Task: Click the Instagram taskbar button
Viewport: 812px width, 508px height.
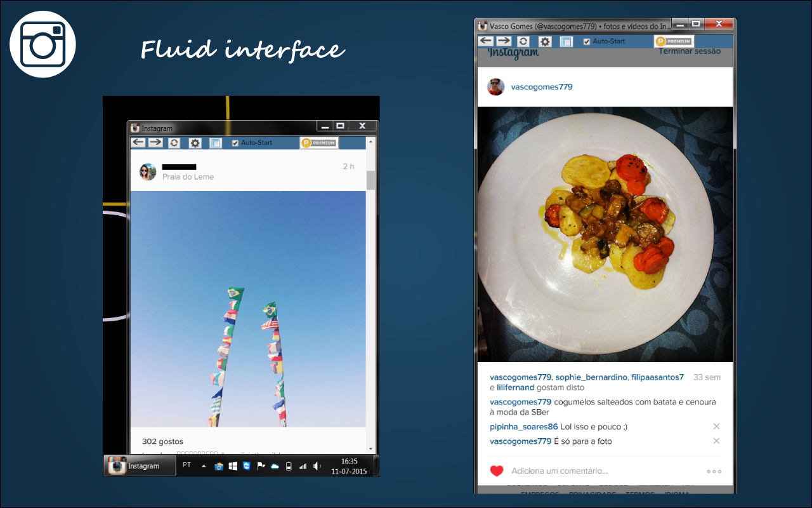Action: [x=140, y=466]
